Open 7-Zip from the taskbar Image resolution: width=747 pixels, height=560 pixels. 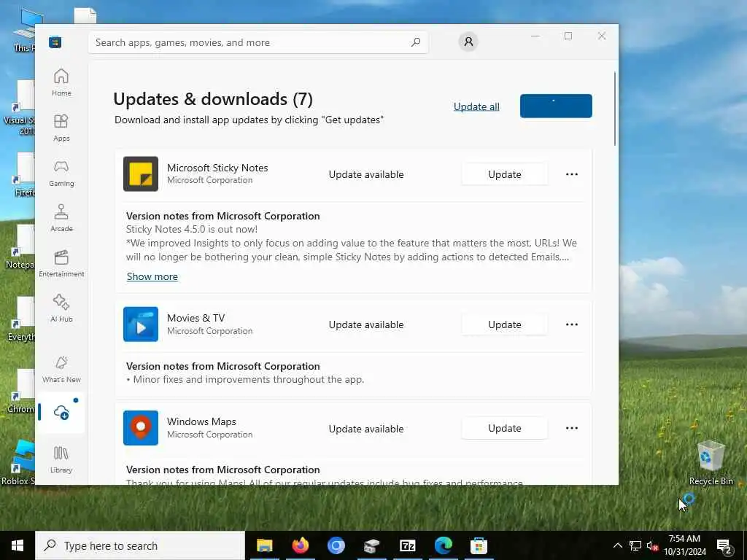coord(407,545)
